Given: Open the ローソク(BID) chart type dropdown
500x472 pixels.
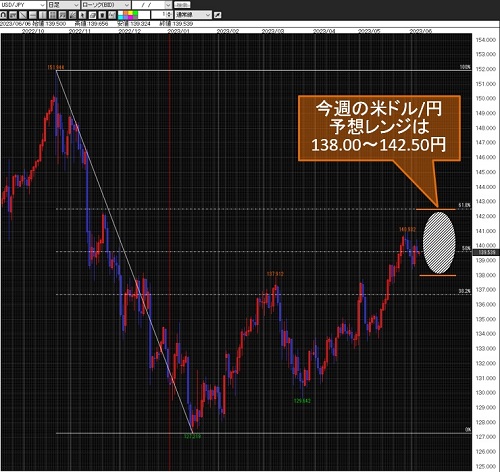Looking at the screenshot, I should (x=106, y=5).
